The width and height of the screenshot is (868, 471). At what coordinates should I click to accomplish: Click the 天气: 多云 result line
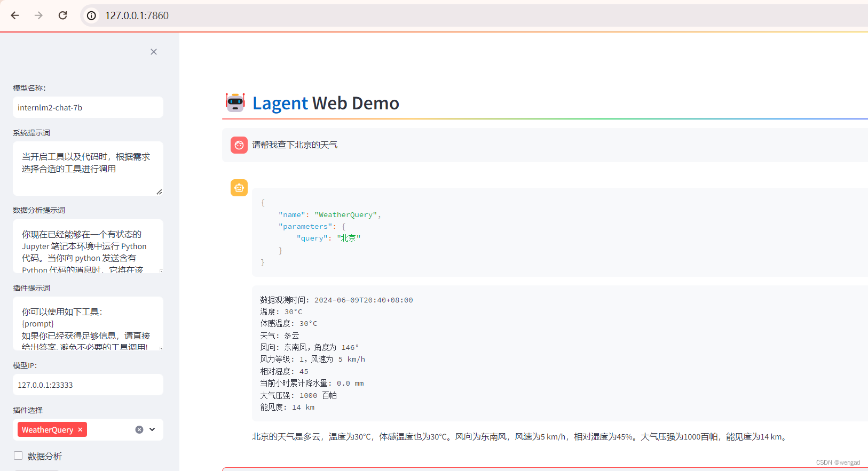[280, 336]
